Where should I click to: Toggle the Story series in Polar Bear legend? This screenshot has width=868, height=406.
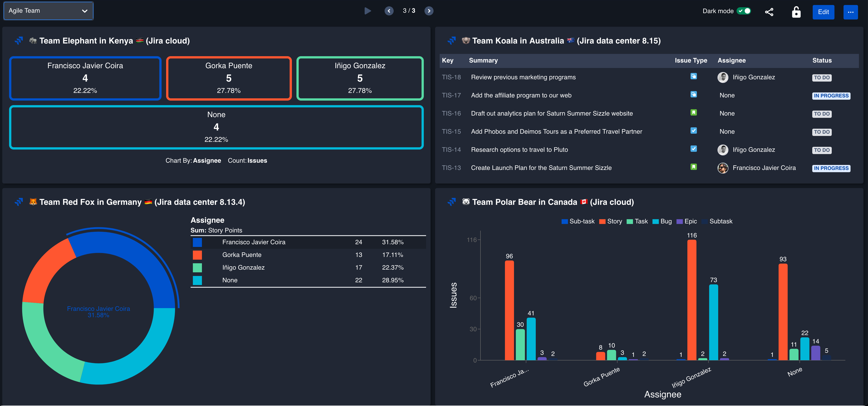pyautogui.click(x=611, y=221)
